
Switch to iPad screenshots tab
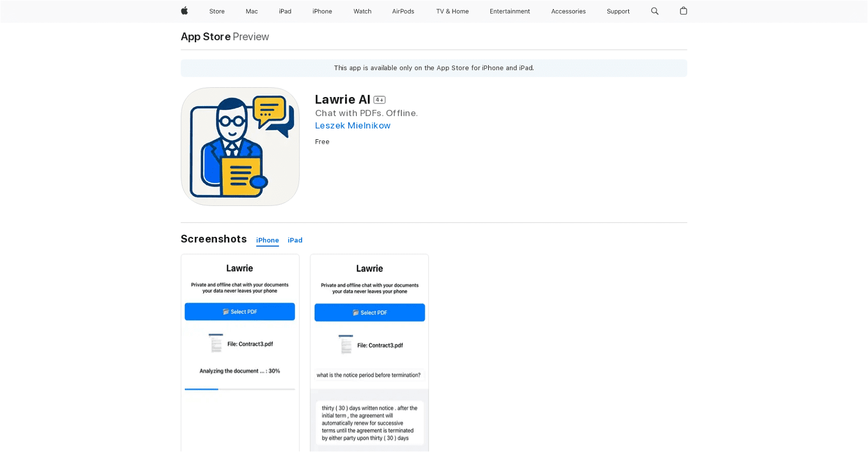tap(295, 240)
